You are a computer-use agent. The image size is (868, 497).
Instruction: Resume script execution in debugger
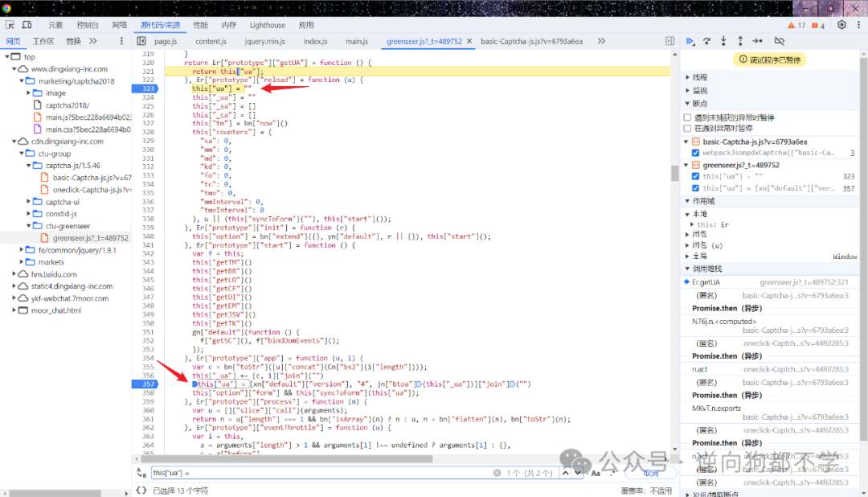click(x=690, y=41)
